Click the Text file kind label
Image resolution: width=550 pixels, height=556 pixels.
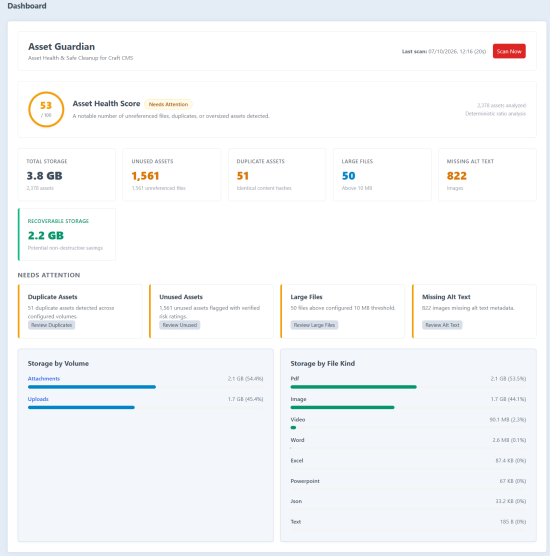tap(296, 522)
